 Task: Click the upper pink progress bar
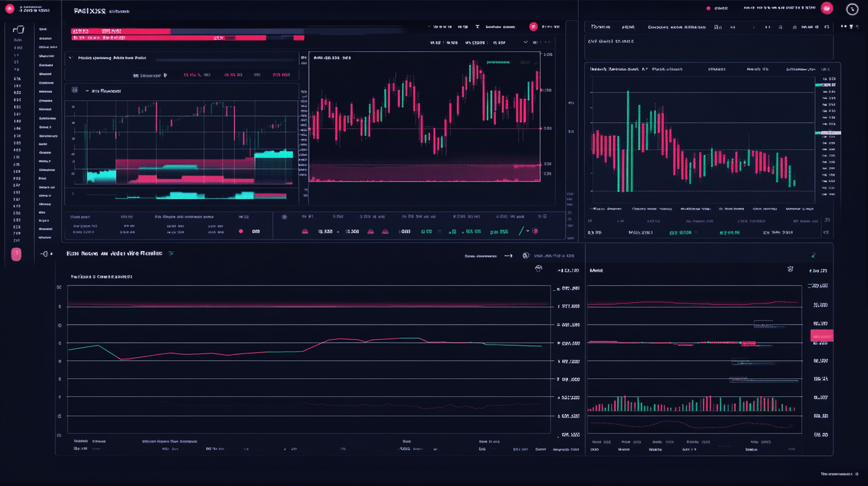[x=121, y=30]
